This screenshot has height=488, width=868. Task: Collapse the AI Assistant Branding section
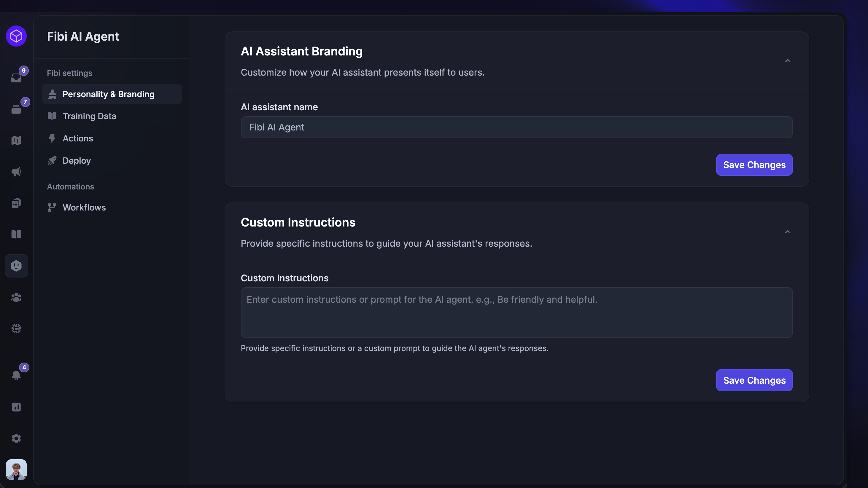[x=788, y=61]
